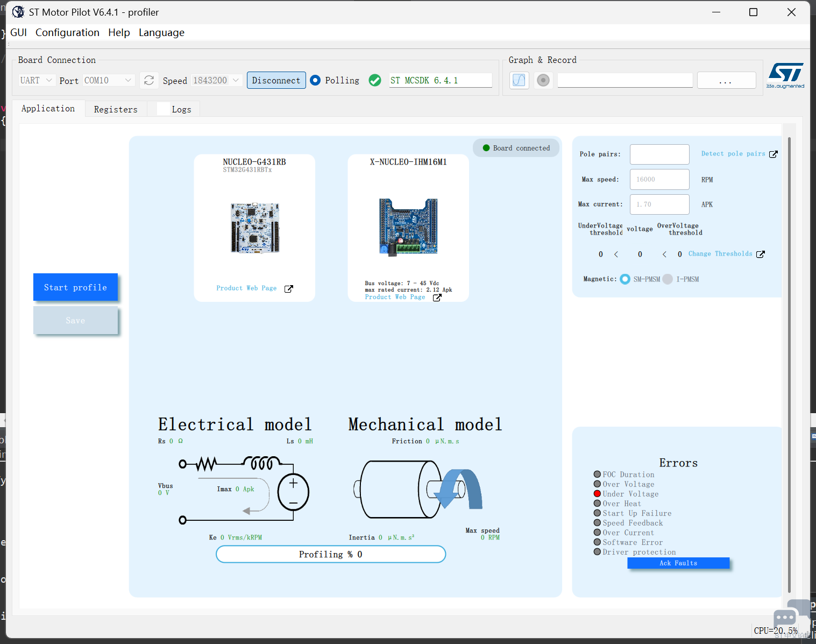Open the Language menu
Image resolution: width=816 pixels, height=644 pixels.
[x=161, y=32]
